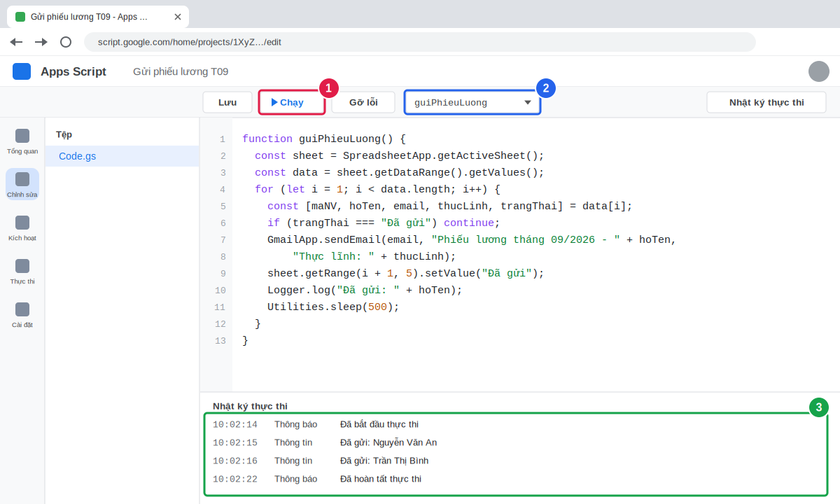Screen dimensions: 840x504
Task: Select the Code.gs file
Action: click(122, 156)
